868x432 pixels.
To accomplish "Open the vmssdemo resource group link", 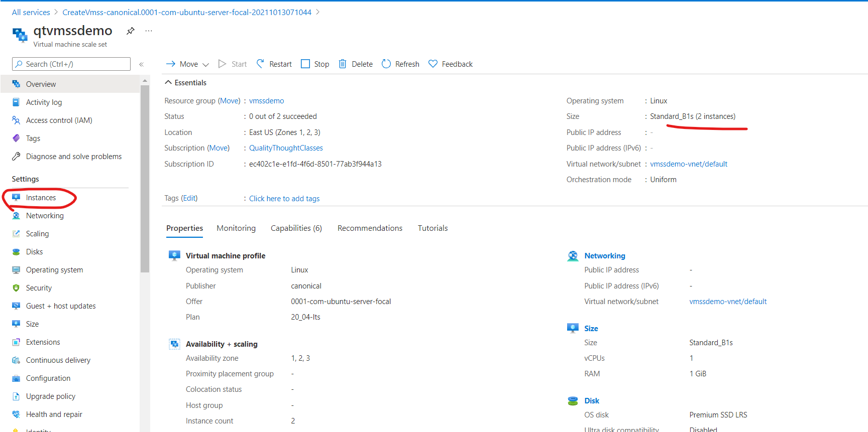I will [267, 101].
